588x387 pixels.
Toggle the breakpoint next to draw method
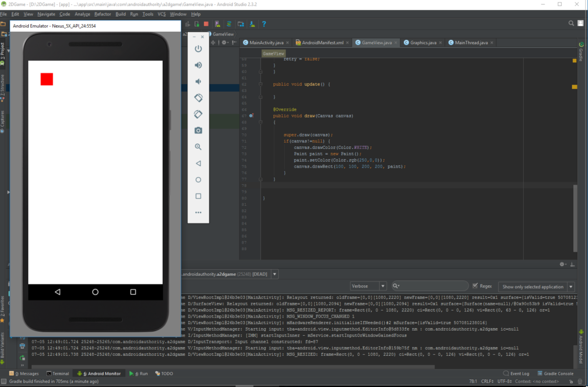coord(251,115)
